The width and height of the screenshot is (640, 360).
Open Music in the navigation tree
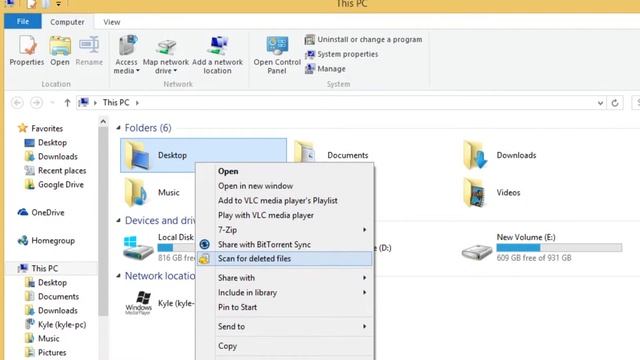point(42,338)
